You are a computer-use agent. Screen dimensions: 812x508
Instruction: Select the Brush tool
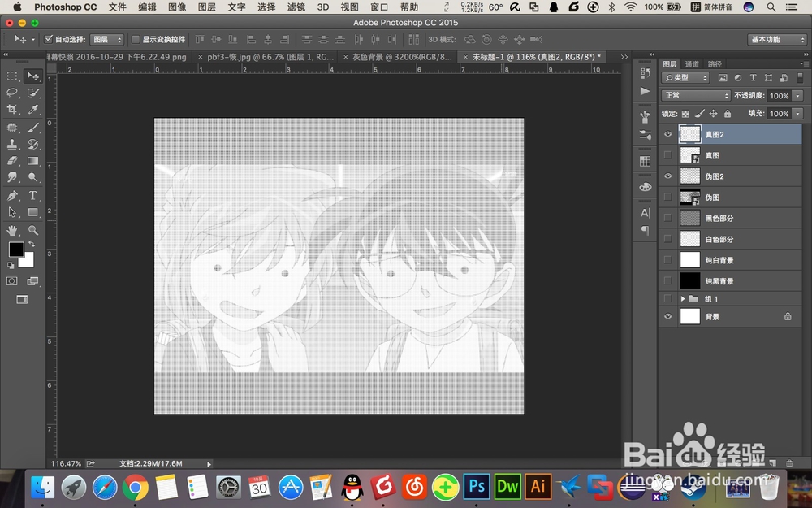(x=32, y=128)
